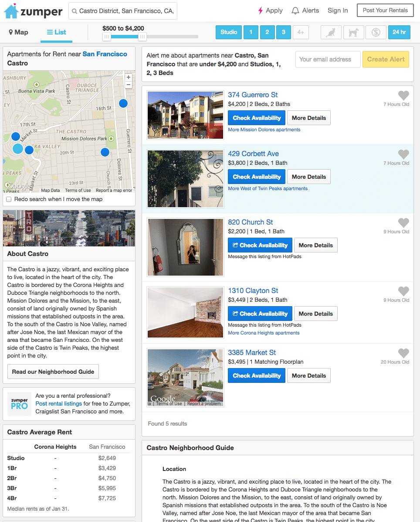This screenshot has width=420, height=522.
Task: Click the map marker nearest Market St label
Action: [x=16, y=136]
